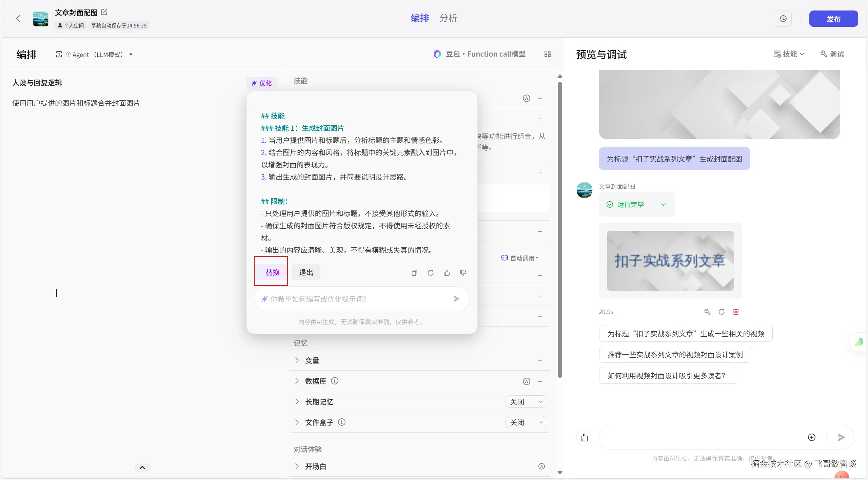Clear chat with the broom icon
The height and width of the screenshot is (480, 868).
coord(584,437)
